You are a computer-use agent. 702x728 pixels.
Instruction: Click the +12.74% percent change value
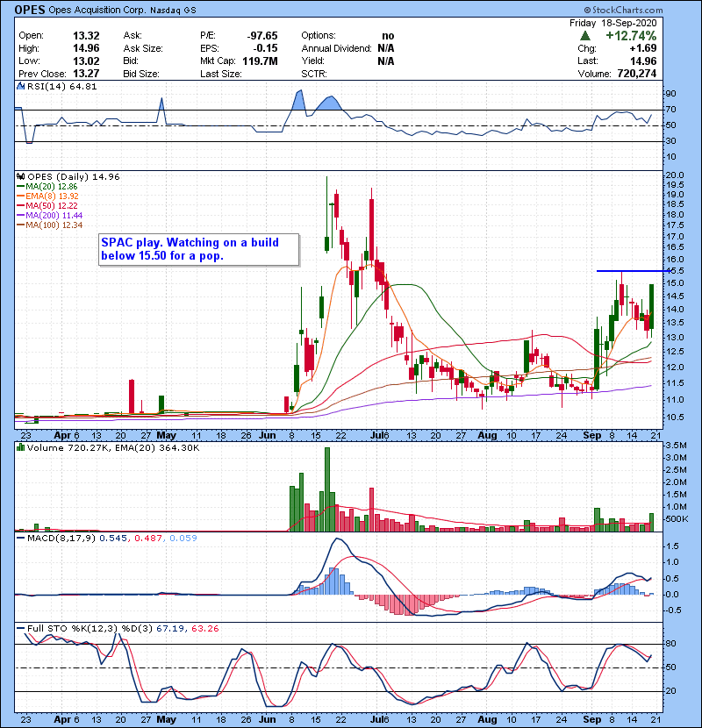(631, 36)
